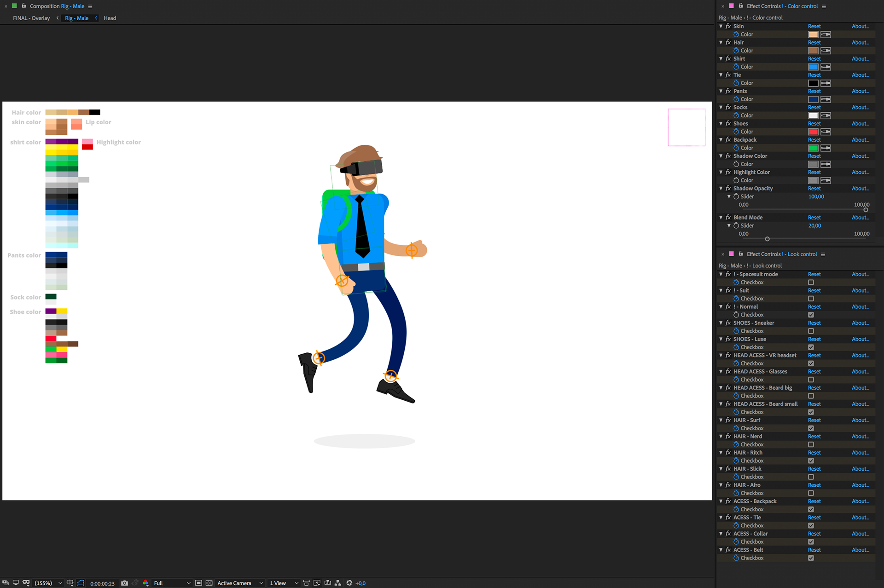Reset the Shirt color effect
884x588 pixels.
[814, 58]
